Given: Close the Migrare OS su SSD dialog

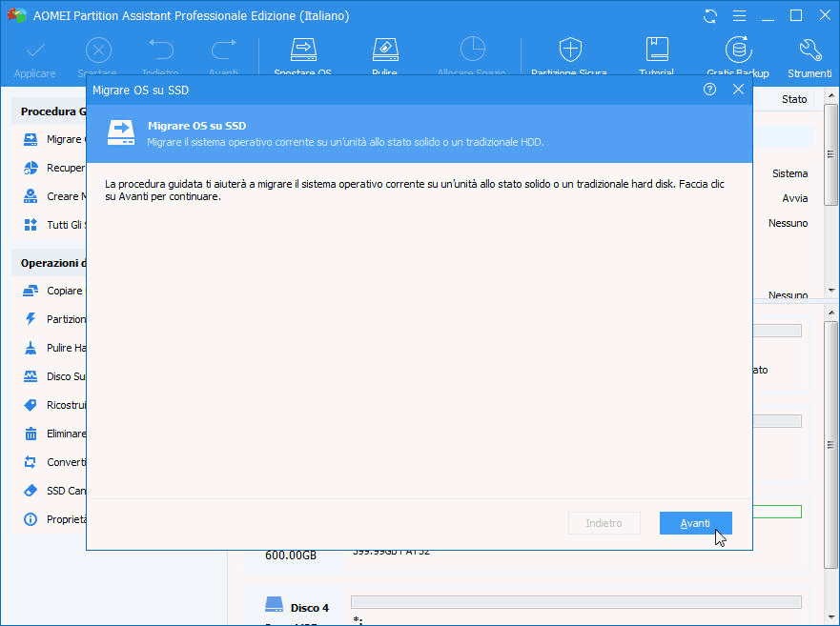Looking at the screenshot, I should pos(738,90).
